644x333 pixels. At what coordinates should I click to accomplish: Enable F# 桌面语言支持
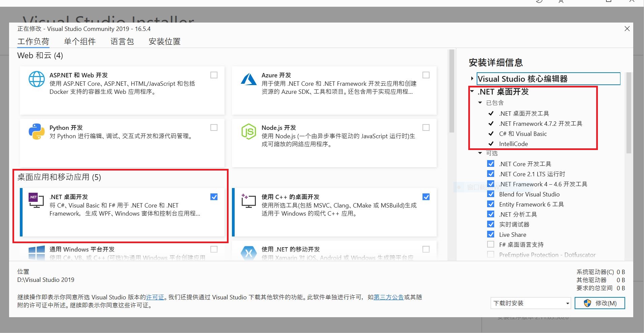tap(490, 244)
